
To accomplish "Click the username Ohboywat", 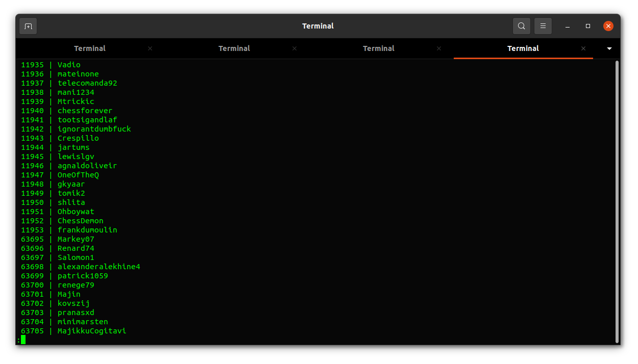I will (76, 212).
